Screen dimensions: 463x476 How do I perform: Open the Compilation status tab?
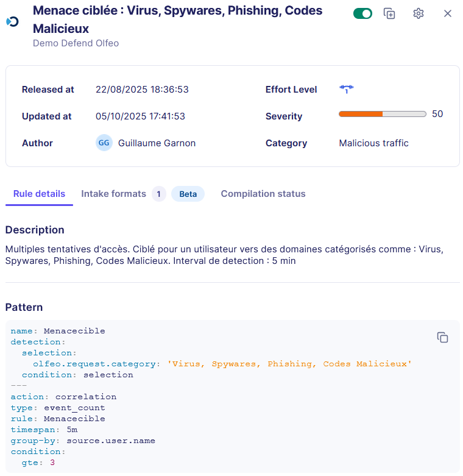point(263,194)
